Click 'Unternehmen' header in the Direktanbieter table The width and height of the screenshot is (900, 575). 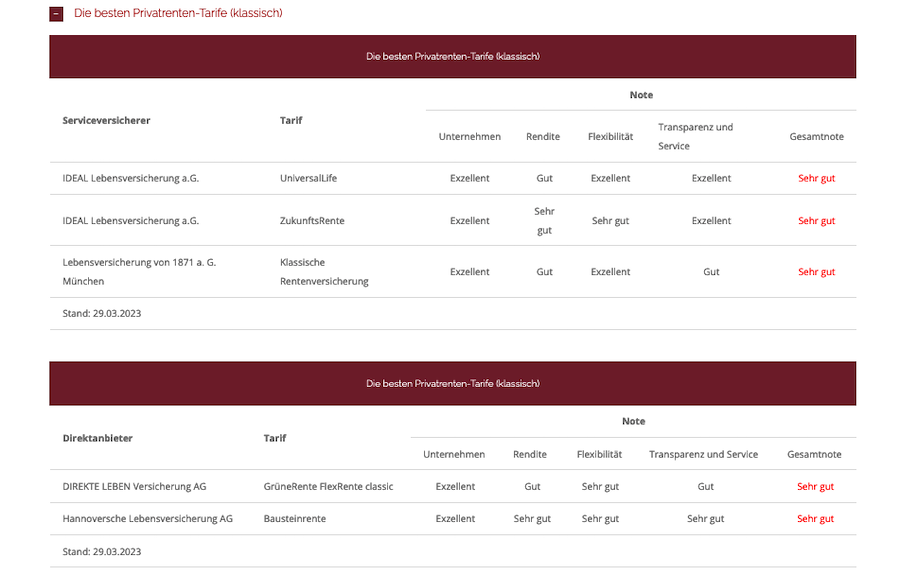[454, 454]
